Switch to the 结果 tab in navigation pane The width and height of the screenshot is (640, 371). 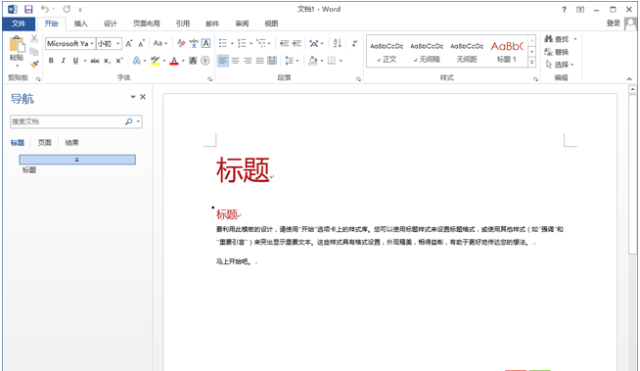71,142
